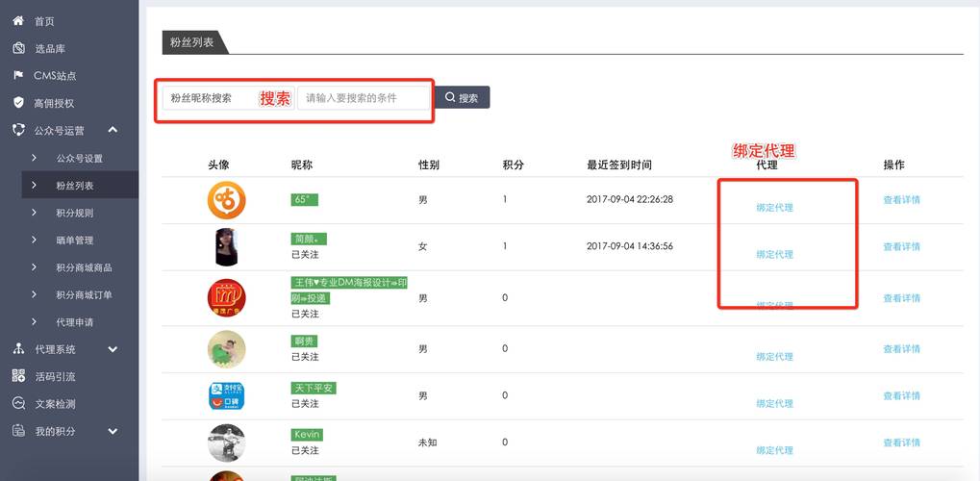Click arrow beside 晒单管理
The height and width of the screenshot is (481, 980).
click(34, 240)
